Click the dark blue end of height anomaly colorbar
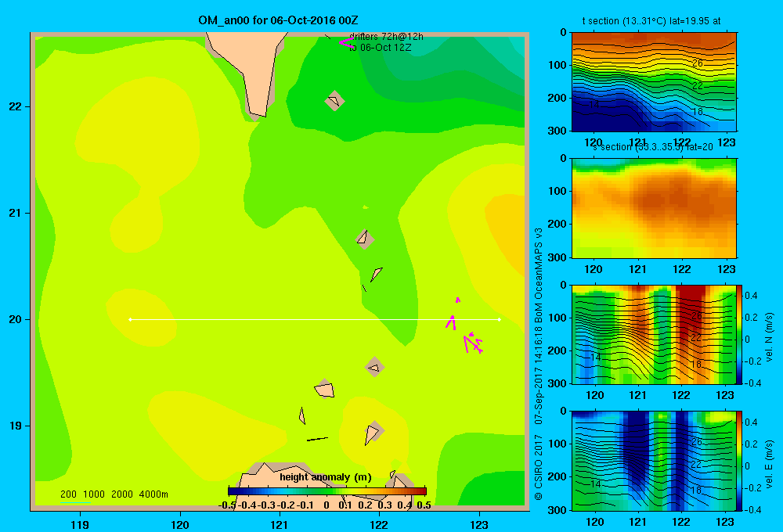 (233, 491)
